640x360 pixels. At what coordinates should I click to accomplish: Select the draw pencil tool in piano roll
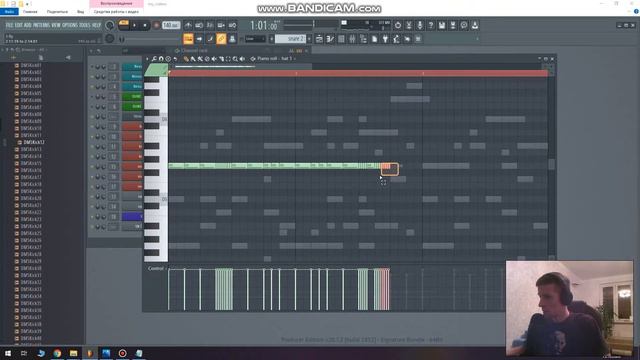click(186, 59)
